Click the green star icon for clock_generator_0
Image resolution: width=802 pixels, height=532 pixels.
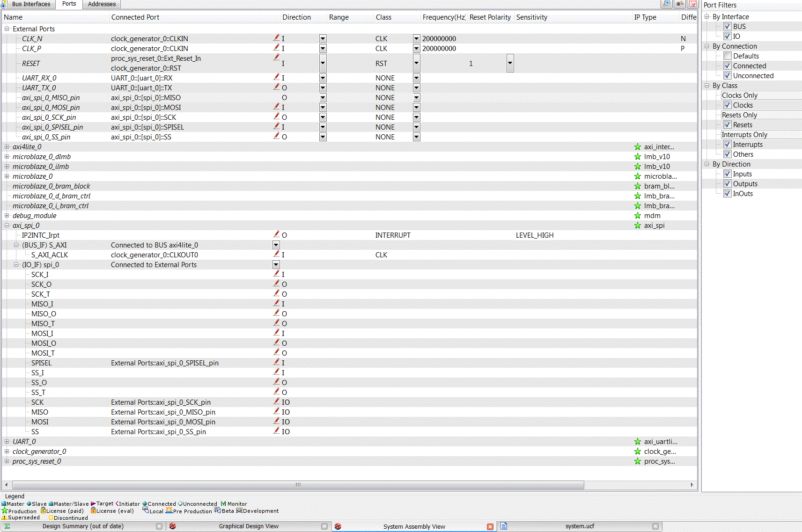[x=637, y=452]
